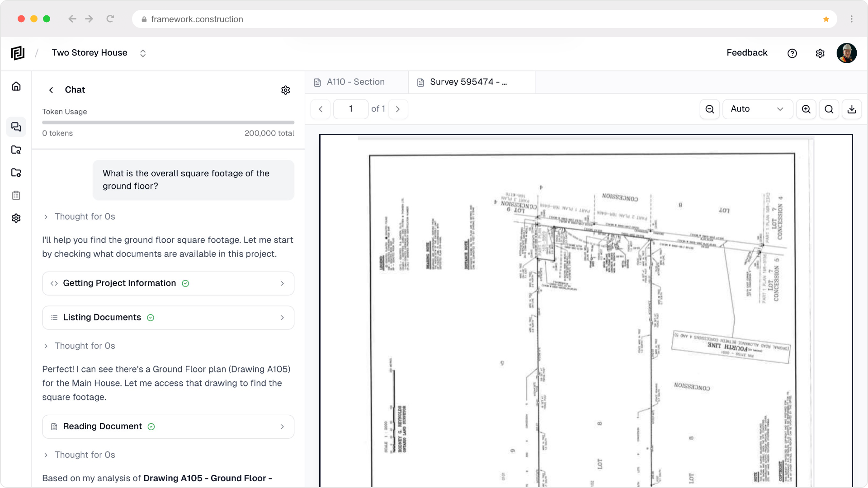Zoom in on the PDF viewer
The width and height of the screenshot is (868, 488).
(x=806, y=109)
